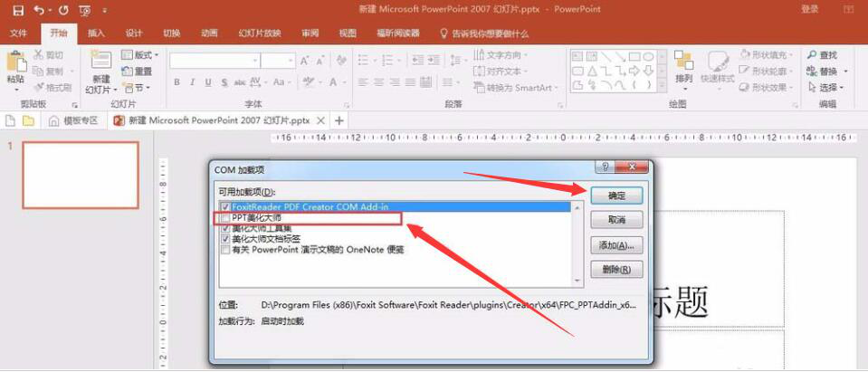This screenshot has width=868, height=372.
Task: Toggle Bold formatting icon
Action: (x=177, y=82)
